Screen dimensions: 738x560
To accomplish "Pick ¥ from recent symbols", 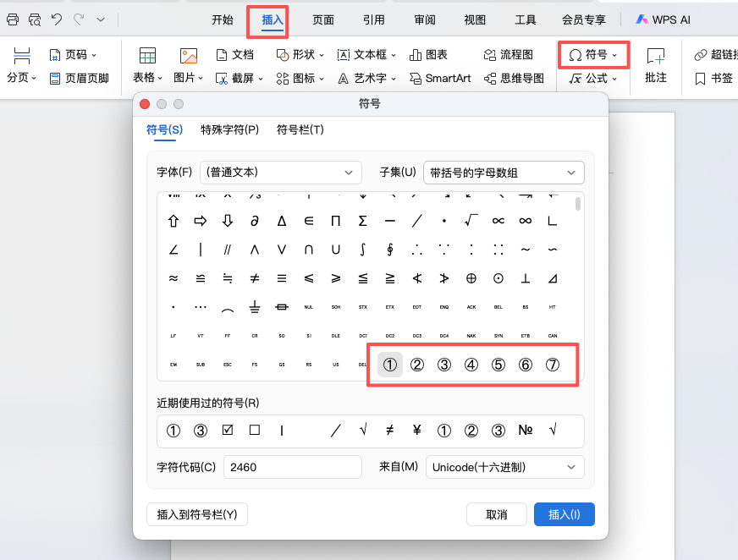I will click(417, 430).
